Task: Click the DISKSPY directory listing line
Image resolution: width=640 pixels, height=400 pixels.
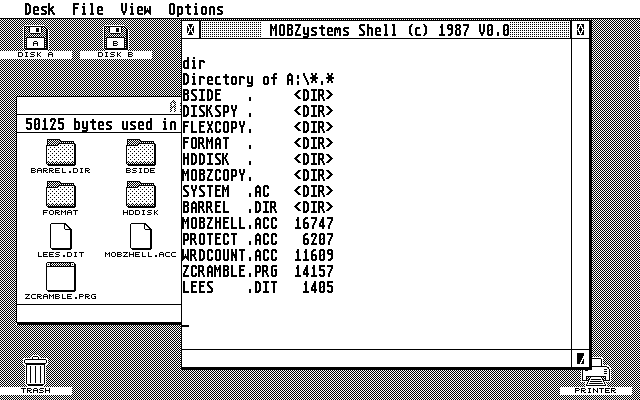Action: 258,111
